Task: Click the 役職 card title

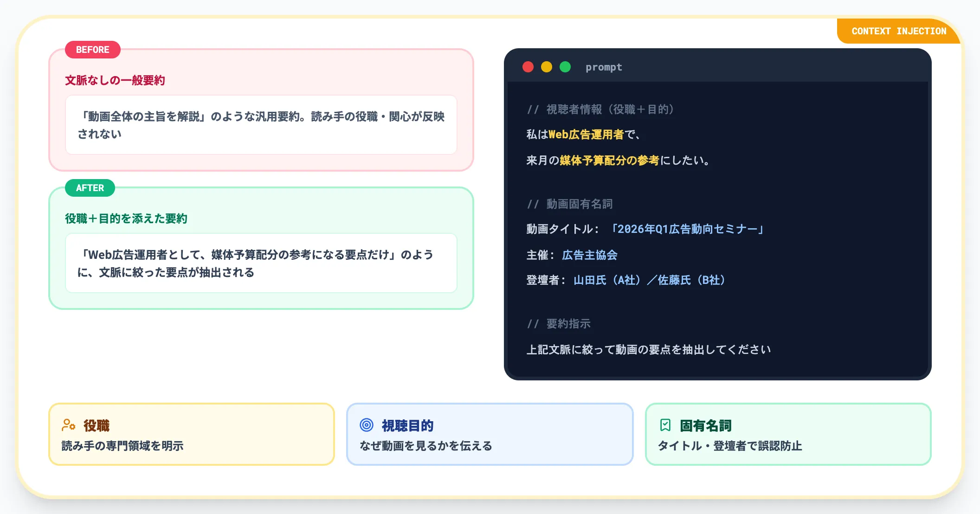Action: (97, 425)
